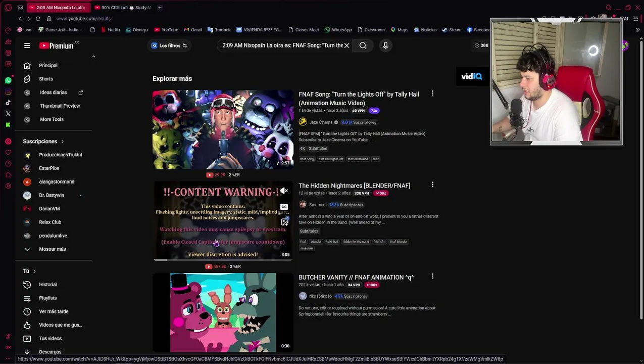644x364 pixels.
Task: Unmute the Hidden Nightmares preview
Action: click(x=284, y=191)
